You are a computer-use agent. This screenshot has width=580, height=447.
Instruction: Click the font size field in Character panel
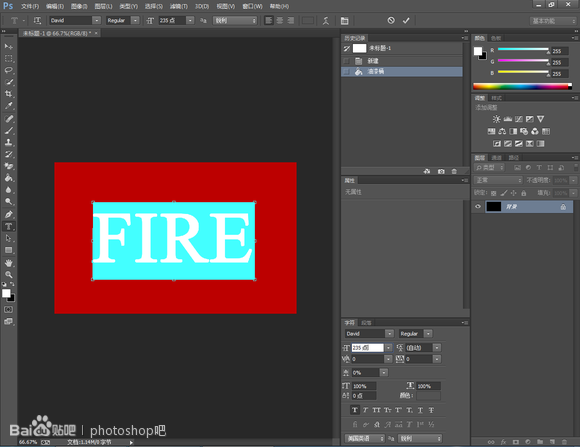(x=367, y=348)
